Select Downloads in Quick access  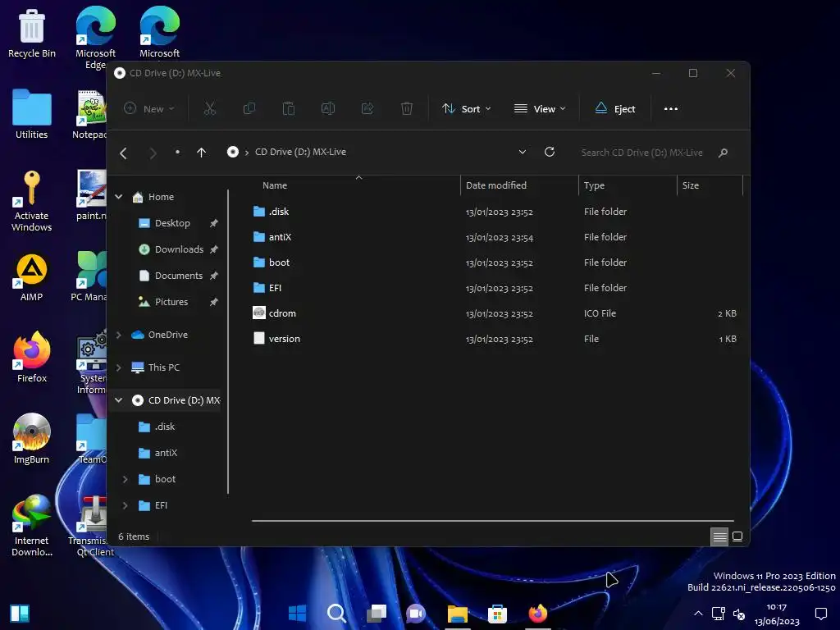coord(179,249)
